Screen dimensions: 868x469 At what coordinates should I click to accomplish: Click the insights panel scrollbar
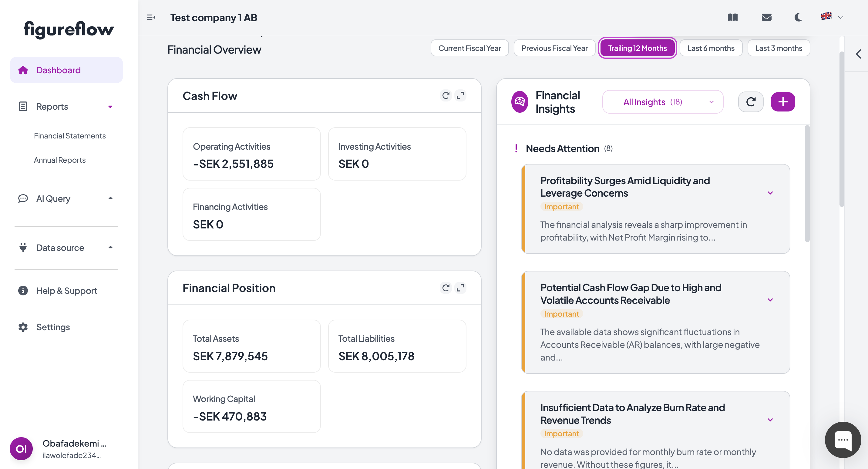pyautogui.click(x=807, y=184)
